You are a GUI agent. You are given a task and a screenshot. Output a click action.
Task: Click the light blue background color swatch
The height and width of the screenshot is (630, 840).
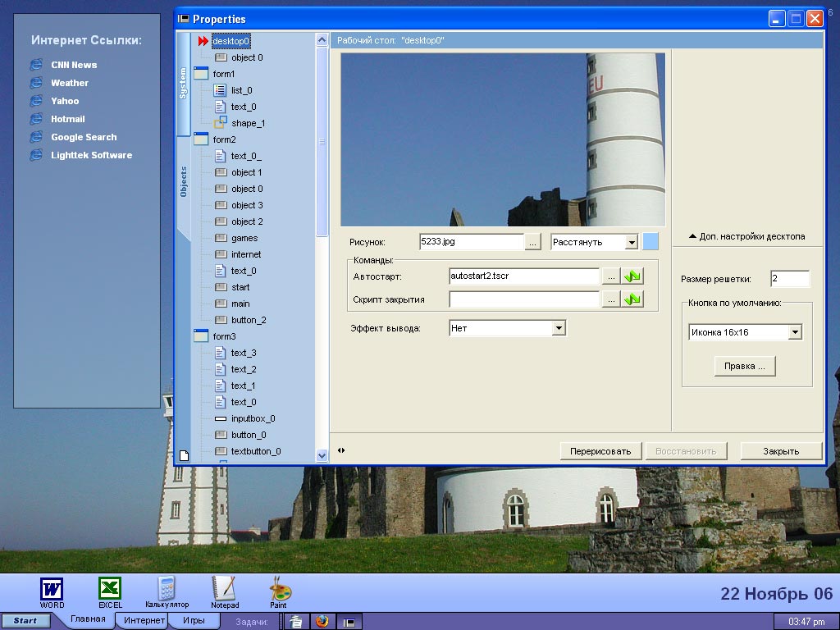point(651,242)
